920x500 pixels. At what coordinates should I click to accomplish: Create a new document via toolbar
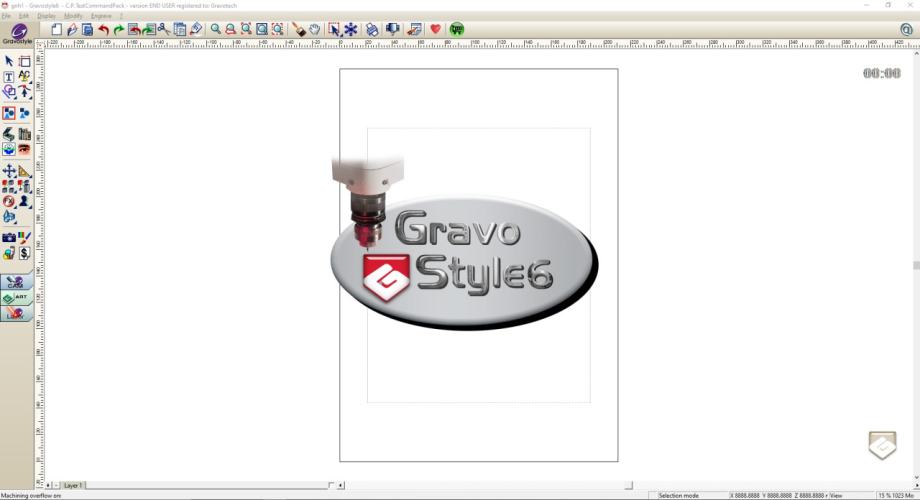[56, 29]
